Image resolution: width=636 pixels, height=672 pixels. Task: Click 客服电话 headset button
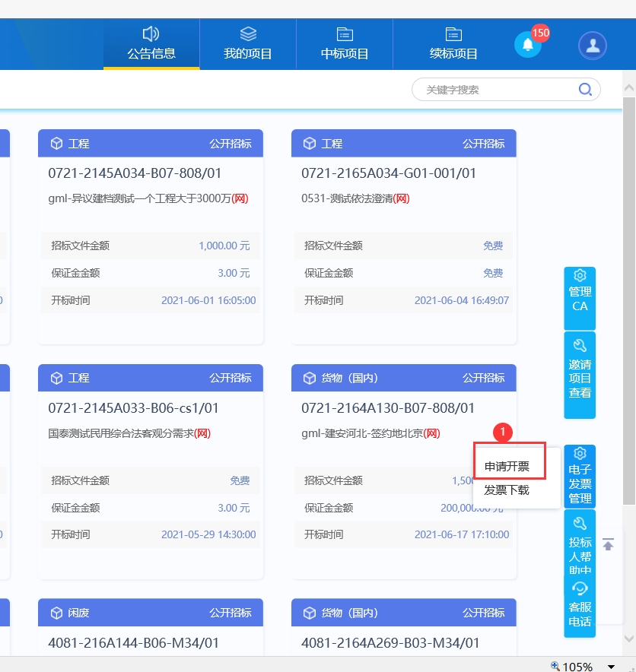click(580, 606)
